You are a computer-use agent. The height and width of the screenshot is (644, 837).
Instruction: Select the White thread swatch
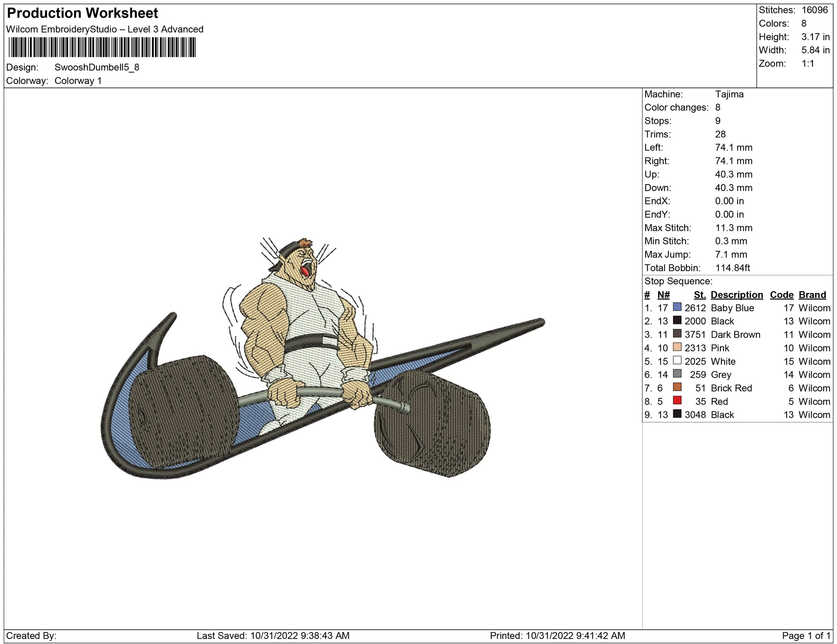point(677,361)
